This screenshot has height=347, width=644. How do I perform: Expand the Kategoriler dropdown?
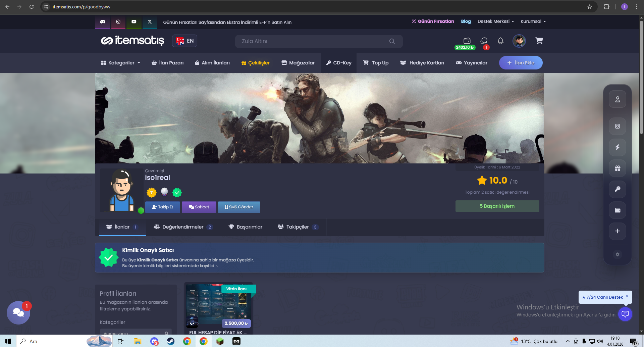pyautogui.click(x=121, y=63)
